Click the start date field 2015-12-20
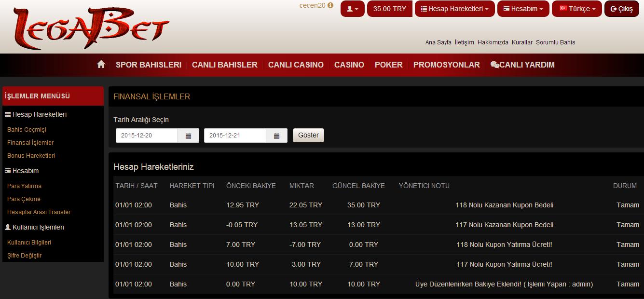Image resolution: width=644 pixels, height=299 pixels. tap(147, 136)
